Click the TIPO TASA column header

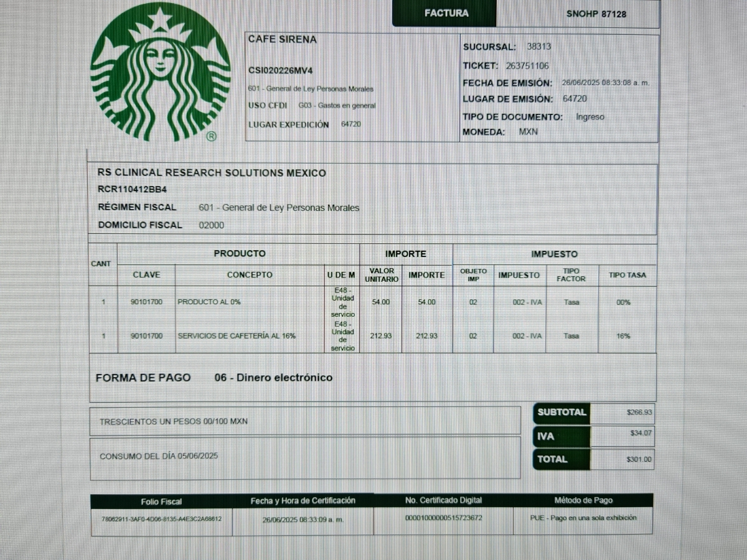(627, 274)
